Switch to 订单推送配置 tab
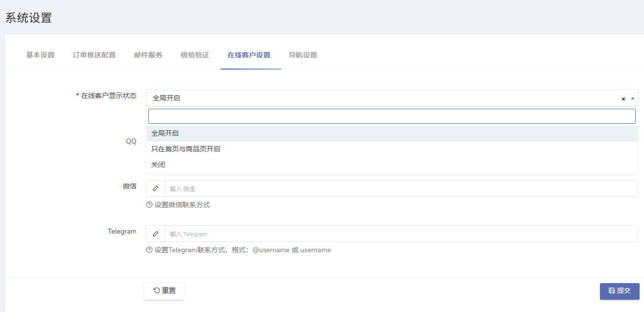Viewport: 644px width, 312px height. coord(94,55)
